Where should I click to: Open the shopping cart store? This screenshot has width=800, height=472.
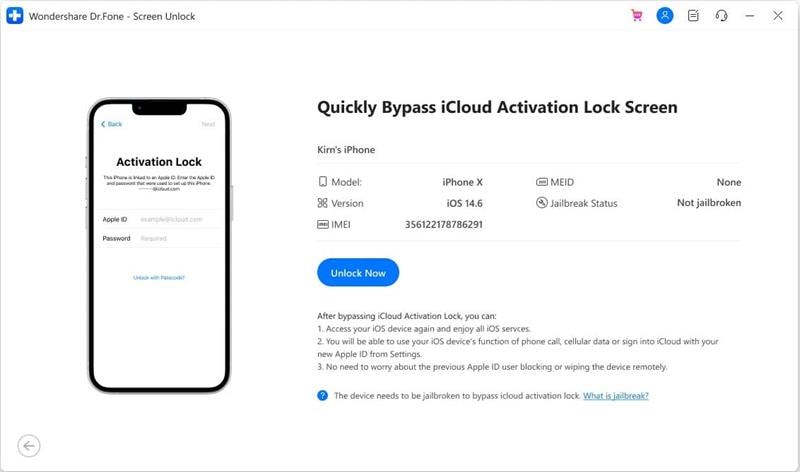point(636,16)
